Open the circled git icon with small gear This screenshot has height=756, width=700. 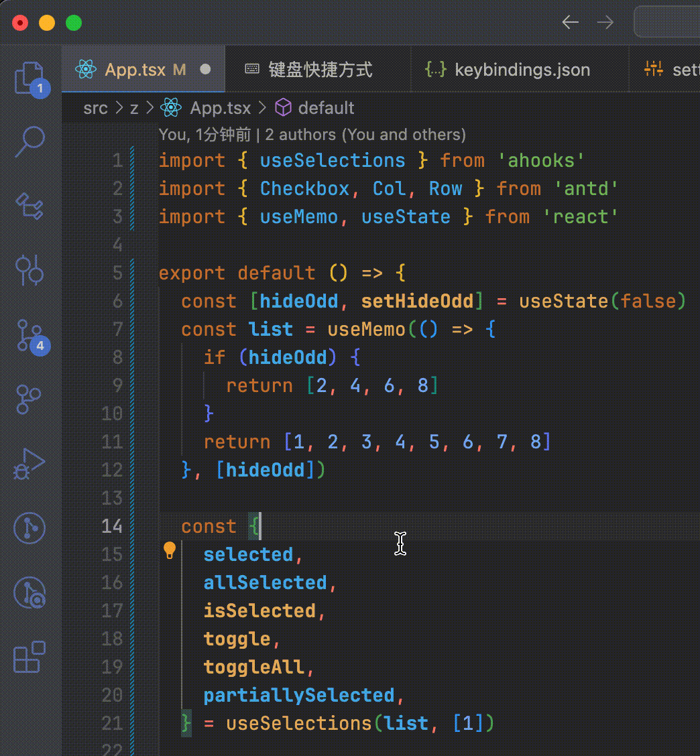point(30,592)
